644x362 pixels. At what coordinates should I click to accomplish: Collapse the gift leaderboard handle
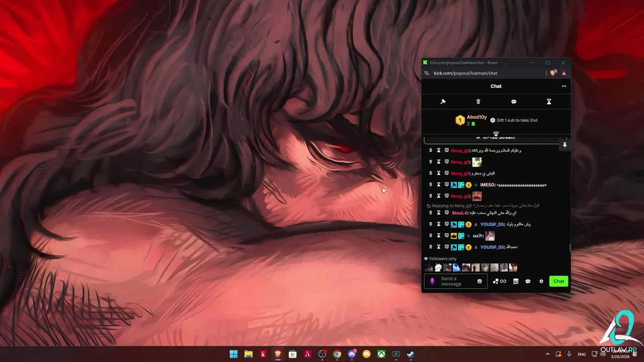(x=496, y=134)
